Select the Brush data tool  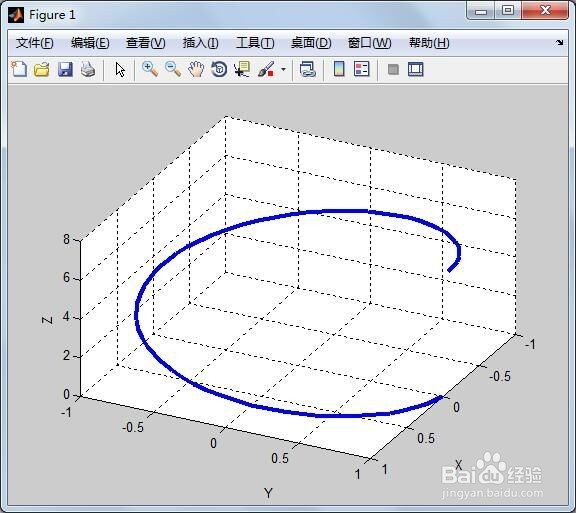coord(266,69)
